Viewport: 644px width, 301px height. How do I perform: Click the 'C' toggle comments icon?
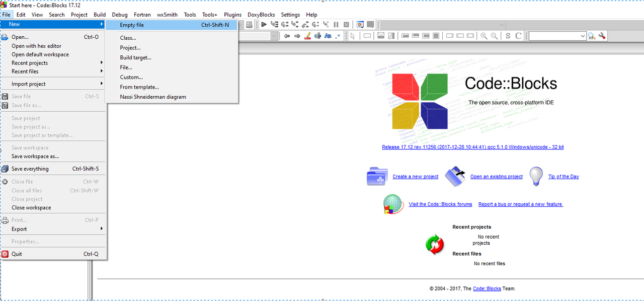click(518, 36)
